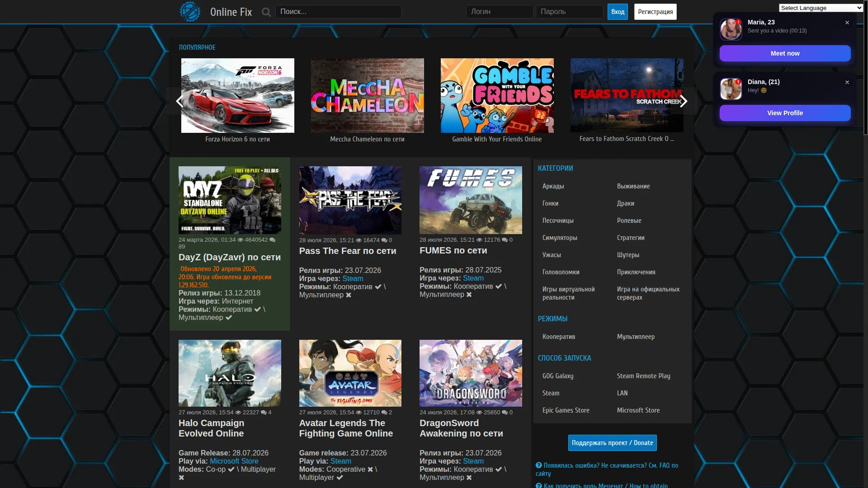Select the Драки category
The width and height of the screenshot is (868, 488).
click(x=626, y=203)
